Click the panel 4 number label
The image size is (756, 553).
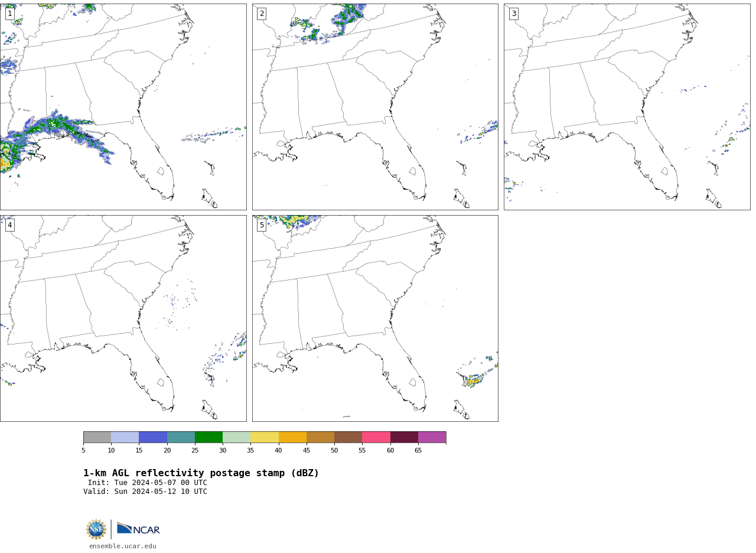[x=9, y=225]
